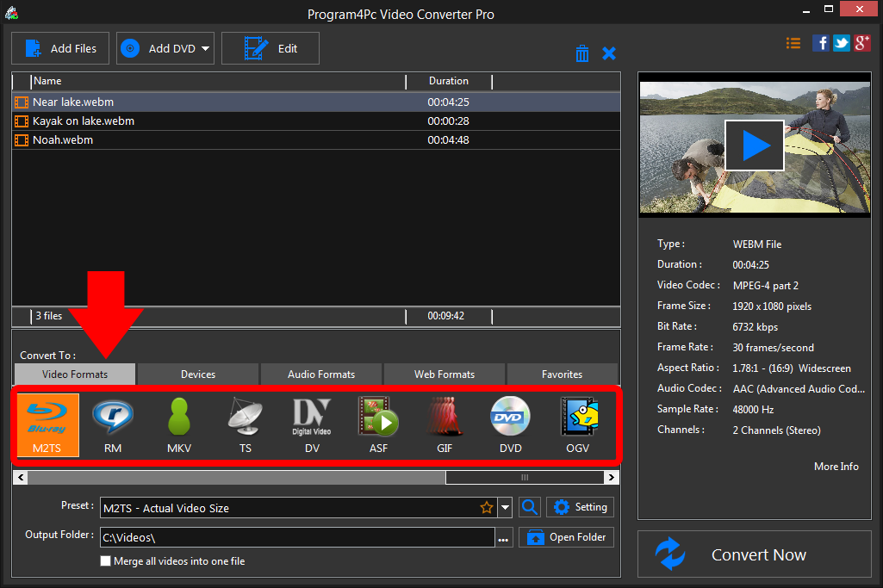Screen dimensions: 883x588
Task: Play the video preview
Action: (755, 145)
